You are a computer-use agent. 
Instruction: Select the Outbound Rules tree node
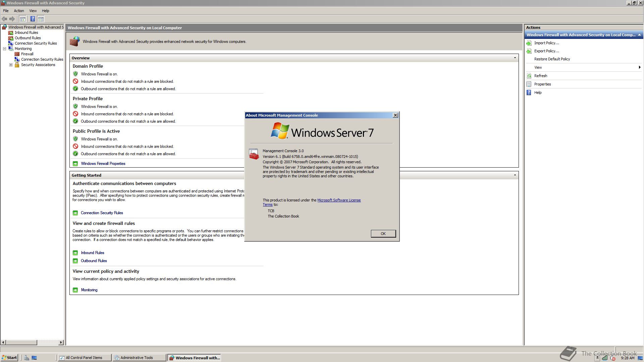click(28, 38)
